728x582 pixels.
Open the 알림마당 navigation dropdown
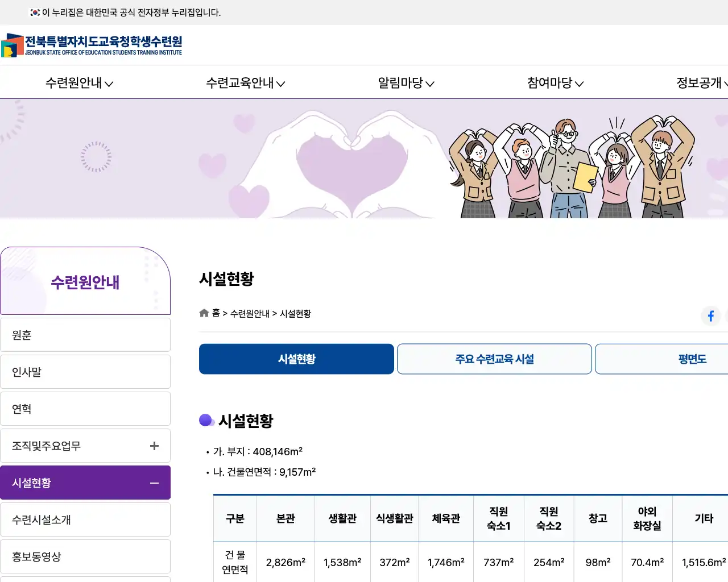coord(405,83)
